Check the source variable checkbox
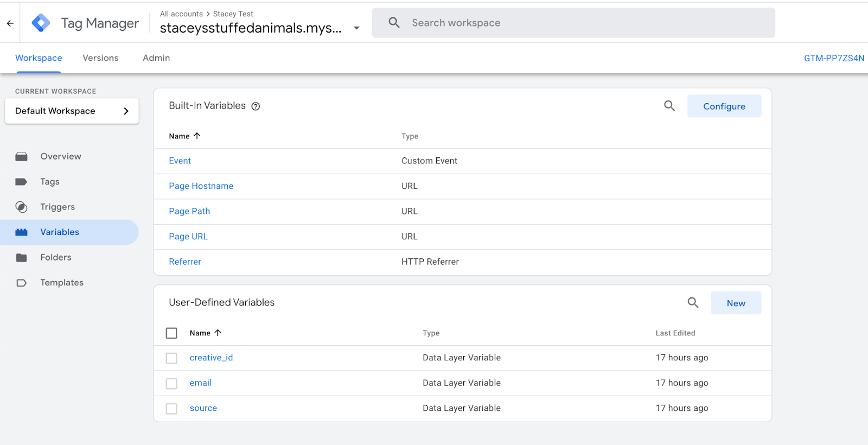The width and height of the screenshot is (868, 445). [171, 409]
